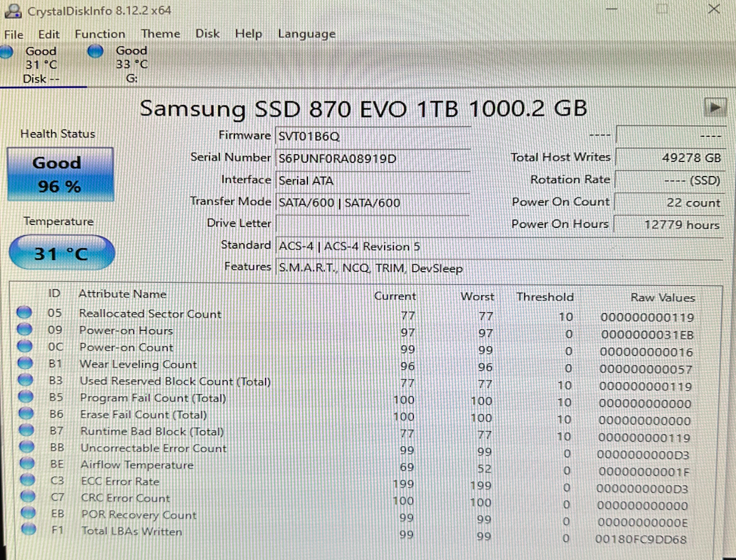Open the Function menu
The width and height of the screenshot is (736, 560).
[100, 34]
